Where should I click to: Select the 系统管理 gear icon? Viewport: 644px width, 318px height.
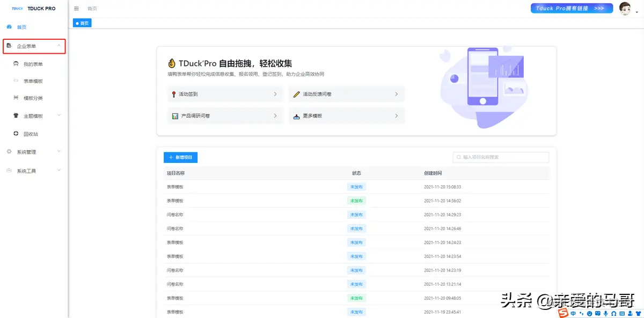point(9,151)
